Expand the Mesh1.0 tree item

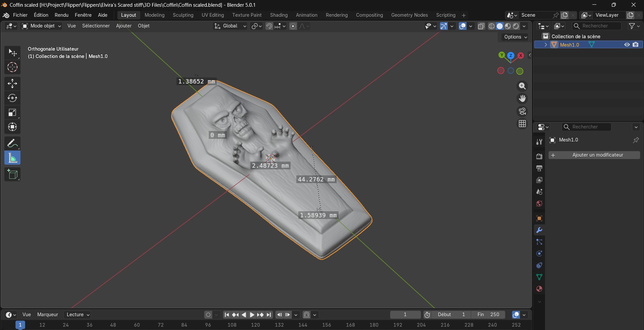[x=546, y=45]
